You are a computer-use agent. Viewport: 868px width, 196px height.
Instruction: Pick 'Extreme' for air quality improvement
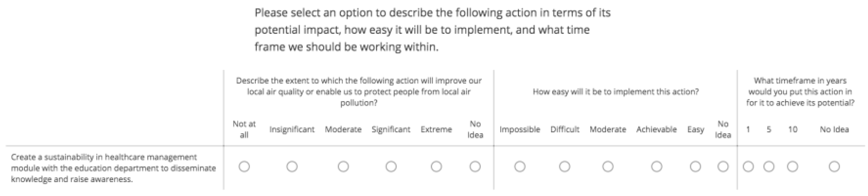(x=436, y=166)
